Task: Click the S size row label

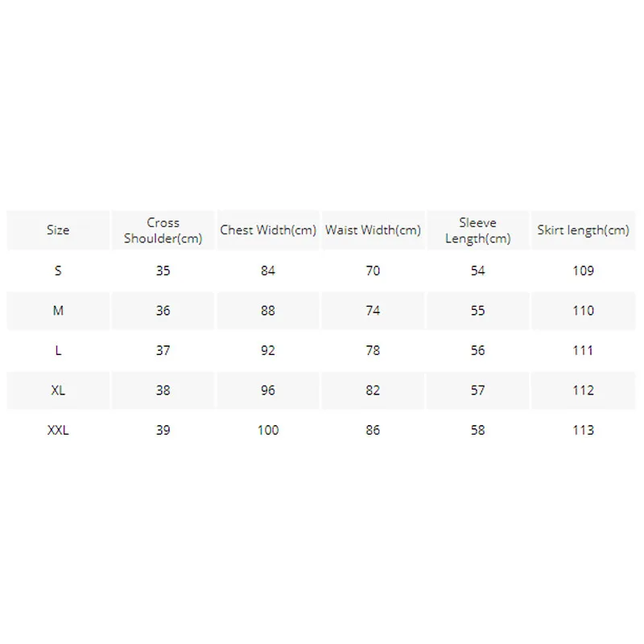Action: [58, 270]
